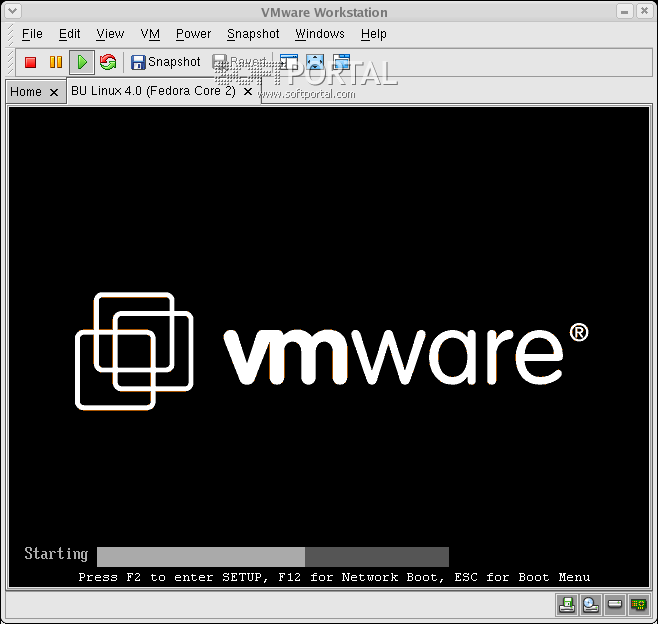Click the floppy device status bar icon
This screenshot has height=624, width=658.
coord(567,605)
